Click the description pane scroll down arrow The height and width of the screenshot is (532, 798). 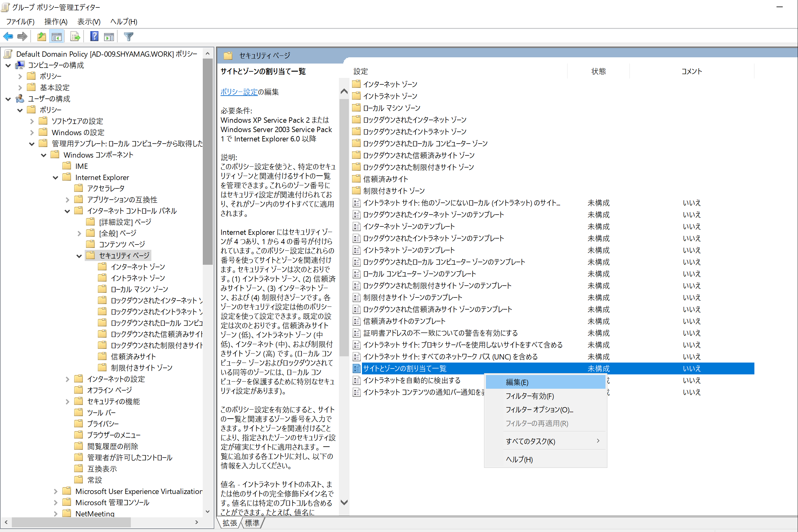click(x=344, y=502)
